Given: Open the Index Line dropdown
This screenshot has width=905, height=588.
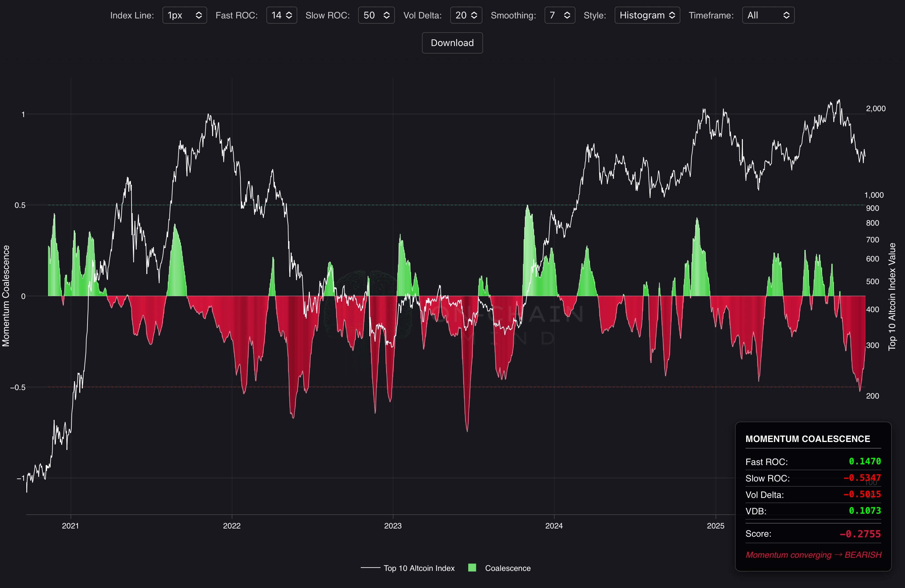Looking at the screenshot, I should (x=184, y=15).
